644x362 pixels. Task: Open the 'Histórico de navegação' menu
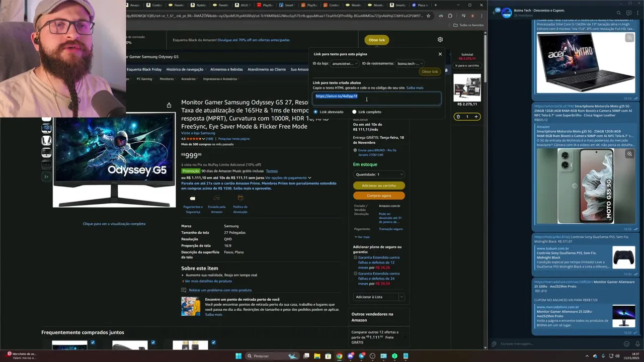(186, 69)
